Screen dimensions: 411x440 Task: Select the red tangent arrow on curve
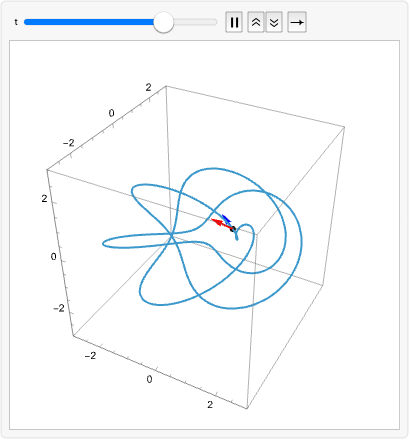point(222,224)
